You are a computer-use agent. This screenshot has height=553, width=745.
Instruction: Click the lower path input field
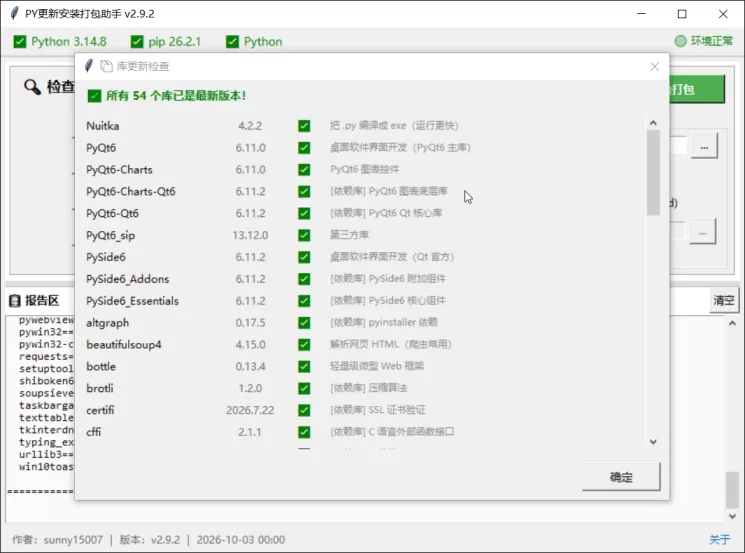(678, 232)
